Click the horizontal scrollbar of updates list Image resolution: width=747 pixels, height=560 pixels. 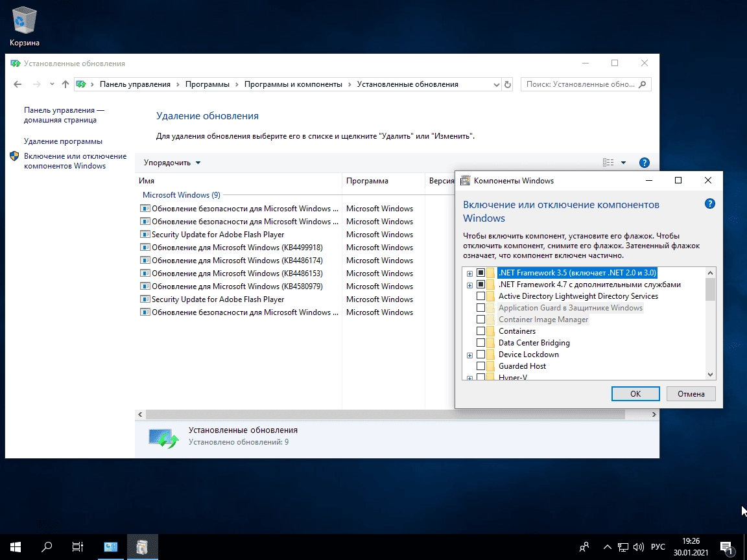pyautogui.click(x=385, y=415)
